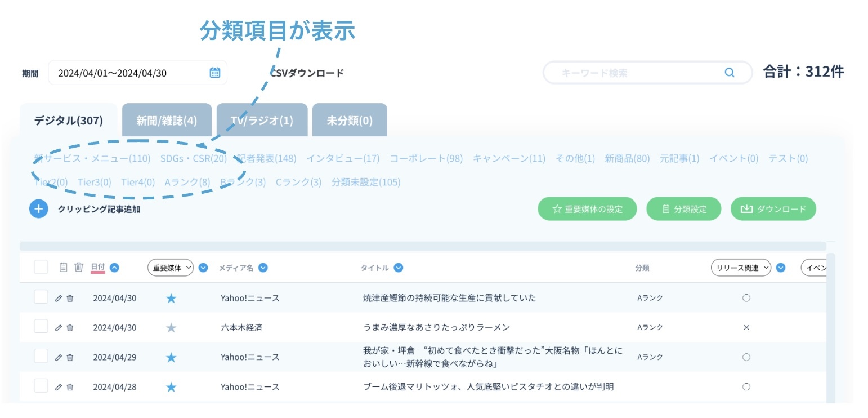868x418 pixels.
Task: Delete the 六本木経済 row using trash icon
Action: click(70, 328)
